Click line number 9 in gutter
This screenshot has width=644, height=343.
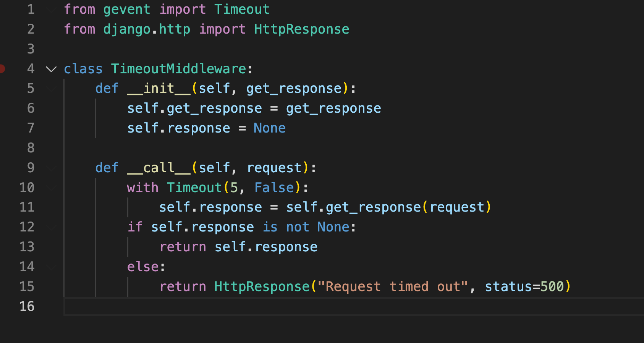pyautogui.click(x=31, y=168)
